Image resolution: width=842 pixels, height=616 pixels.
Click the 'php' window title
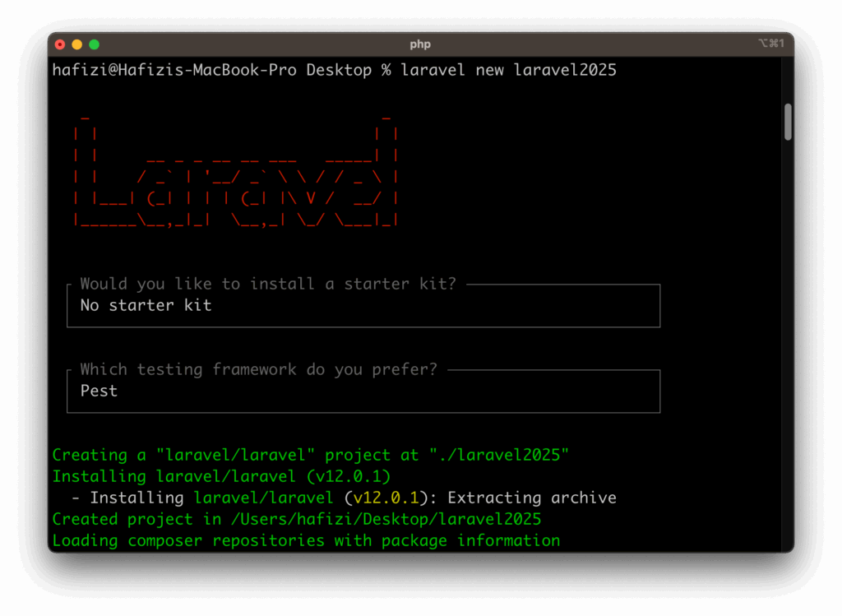click(x=420, y=44)
